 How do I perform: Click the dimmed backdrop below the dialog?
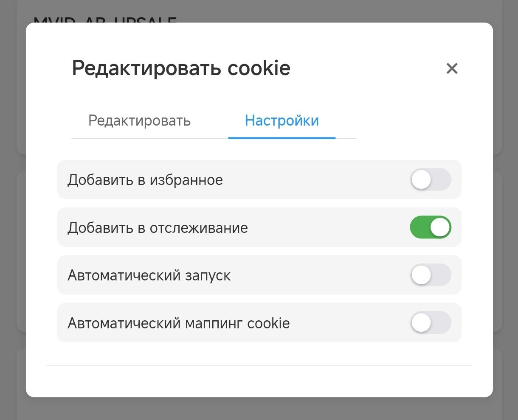coord(259,409)
